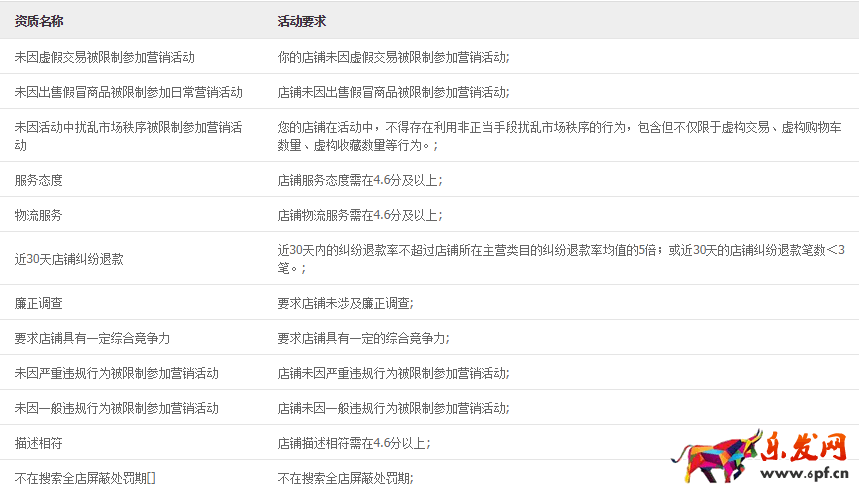The image size is (859, 494).
Task: Select the 近30天店铺纠纷退款 row name
Action: pos(69,259)
